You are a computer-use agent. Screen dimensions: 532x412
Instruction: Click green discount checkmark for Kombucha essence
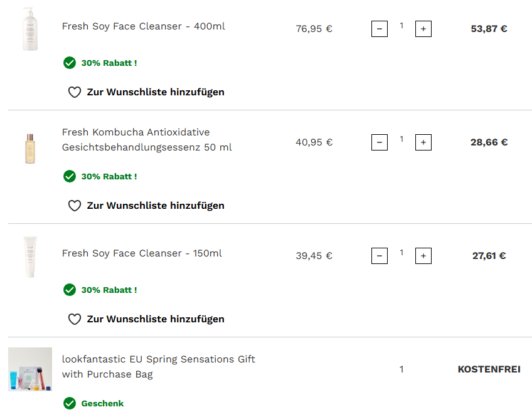tap(70, 176)
